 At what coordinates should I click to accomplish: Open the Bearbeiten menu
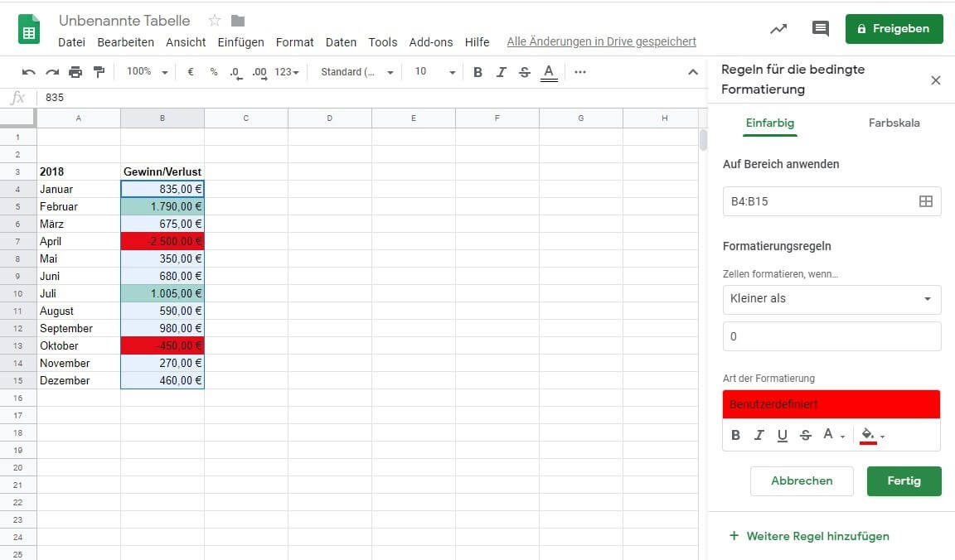(x=125, y=42)
